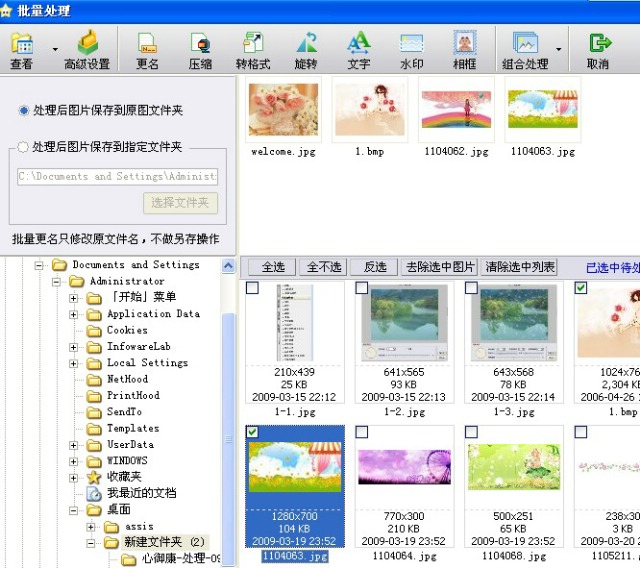Image resolution: width=640 pixels, height=568 pixels.
Task: Click the Administrator folder icon
Action: pos(76,281)
